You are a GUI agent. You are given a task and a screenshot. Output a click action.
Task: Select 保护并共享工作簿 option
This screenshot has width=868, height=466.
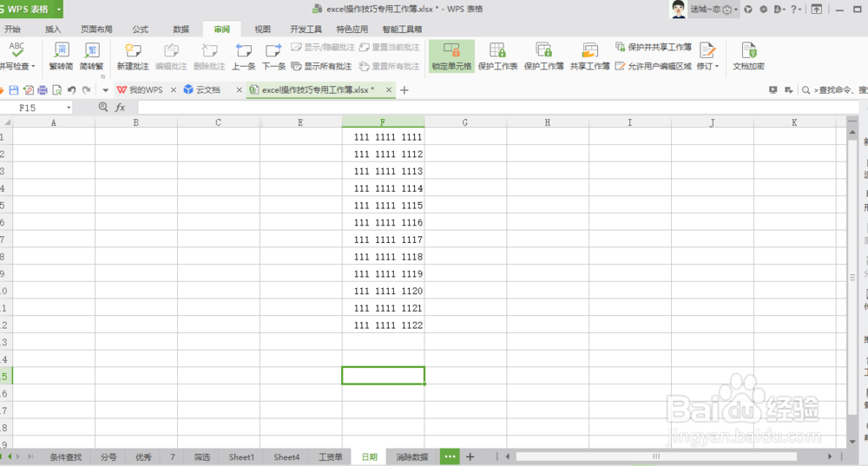[x=654, y=47]
